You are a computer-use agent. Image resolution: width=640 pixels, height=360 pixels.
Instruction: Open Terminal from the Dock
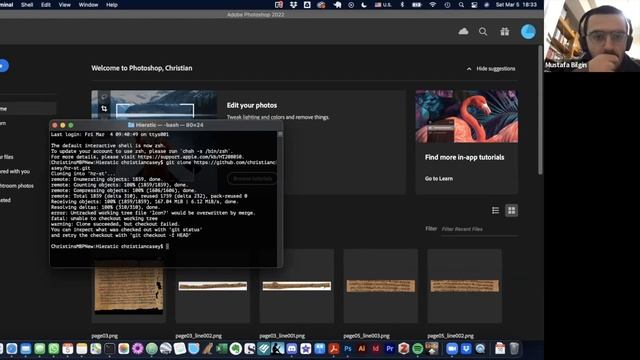(x=109, y=349)
